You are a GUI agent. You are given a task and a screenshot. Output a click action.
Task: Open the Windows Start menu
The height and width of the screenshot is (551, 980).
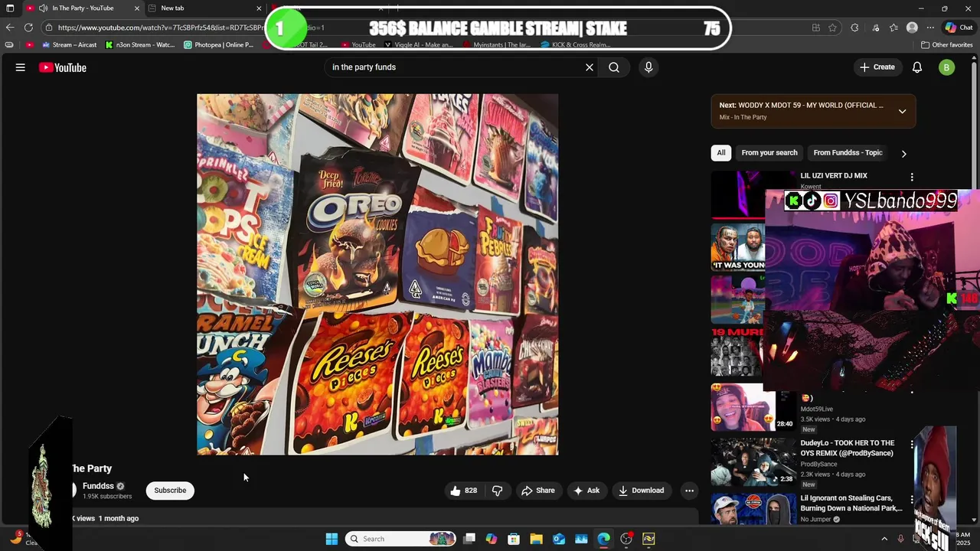pos(332,539)
